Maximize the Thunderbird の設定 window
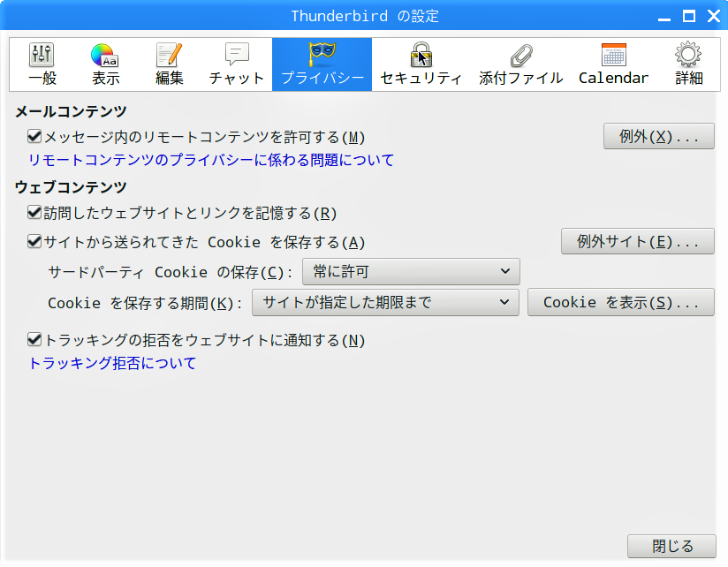This screenshot has height=567, width=728. tap(689, 16)
